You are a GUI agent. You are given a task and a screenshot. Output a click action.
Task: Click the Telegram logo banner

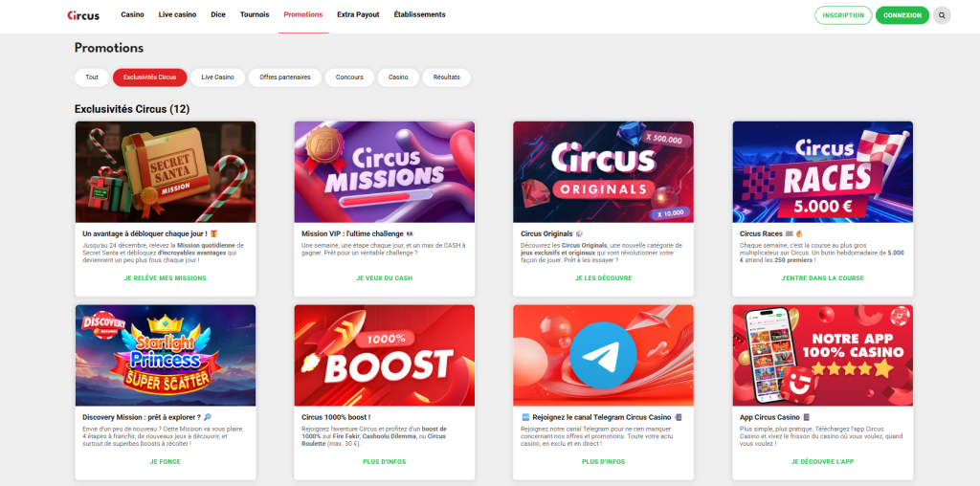[603, 356]
